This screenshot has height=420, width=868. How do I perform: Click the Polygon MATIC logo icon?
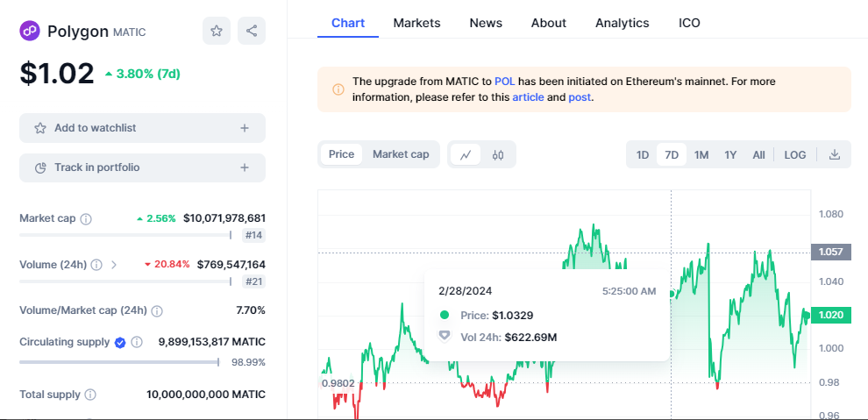tap(30, 31)
